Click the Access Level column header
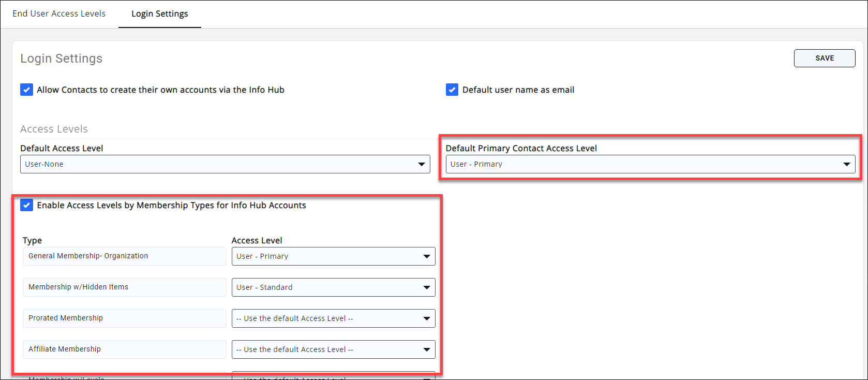This screenshot has height=380, width=868. pyautogui.click(x=257, y=240)
